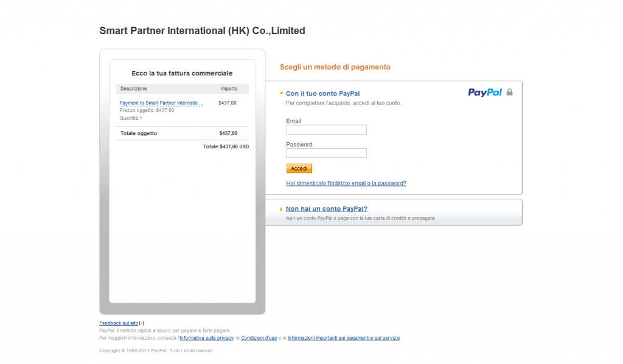The image size is (623, 364).
Task: Open the 'Informativa sulla privacy' link
Action: pyautogui.click(x=207, y=338)
